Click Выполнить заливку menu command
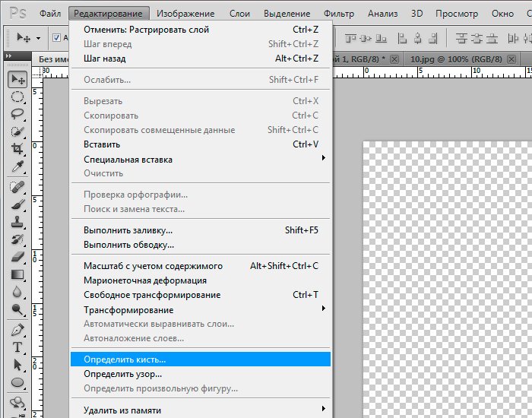 coord(128,230)
